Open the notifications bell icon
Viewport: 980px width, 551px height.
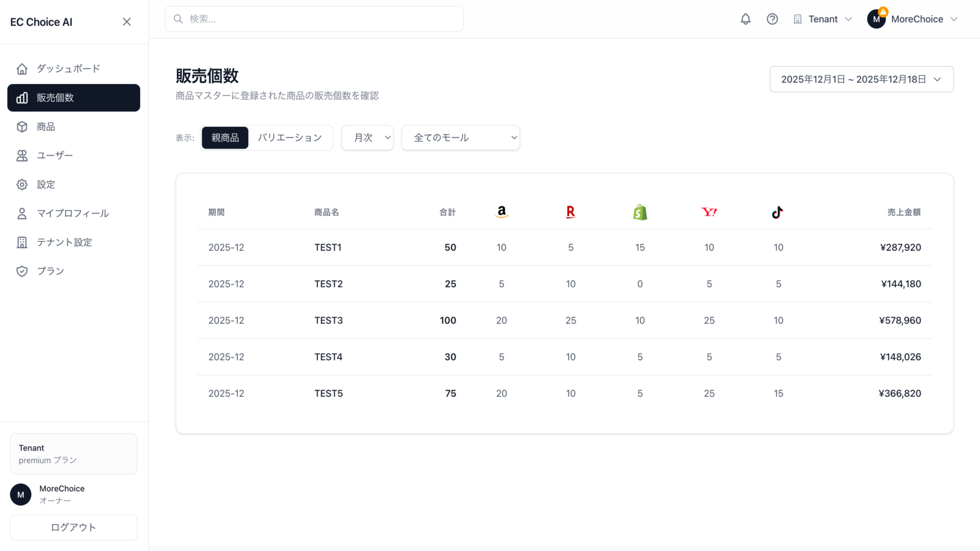(745, 19)
